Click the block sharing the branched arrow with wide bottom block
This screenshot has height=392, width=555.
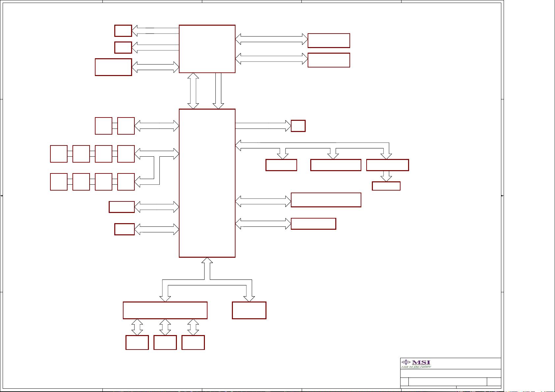click(x=249, y=310)
